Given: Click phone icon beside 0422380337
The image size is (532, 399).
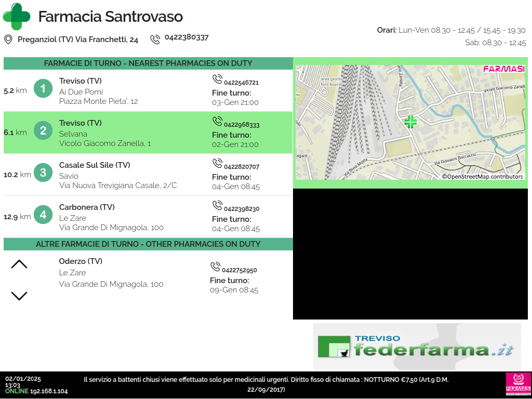Looking at the screenshot, I should (155, 39).
